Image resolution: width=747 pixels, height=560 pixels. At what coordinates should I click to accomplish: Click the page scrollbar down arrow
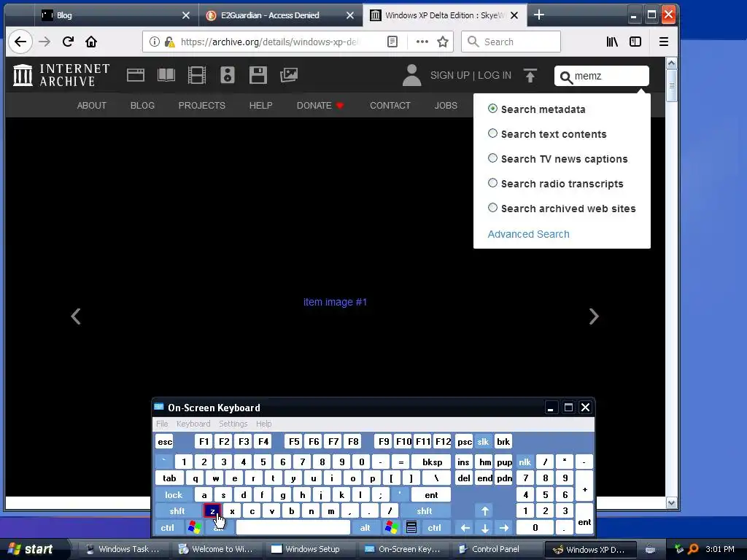click(671, 503)
